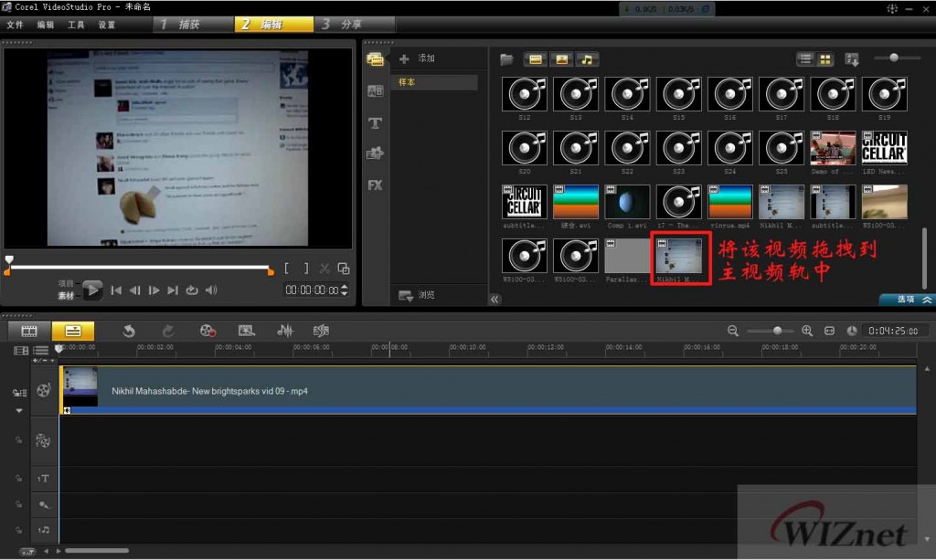Select clip (素材) playback mode
Viewport: 936px width, 560px height.
point(66,296)
